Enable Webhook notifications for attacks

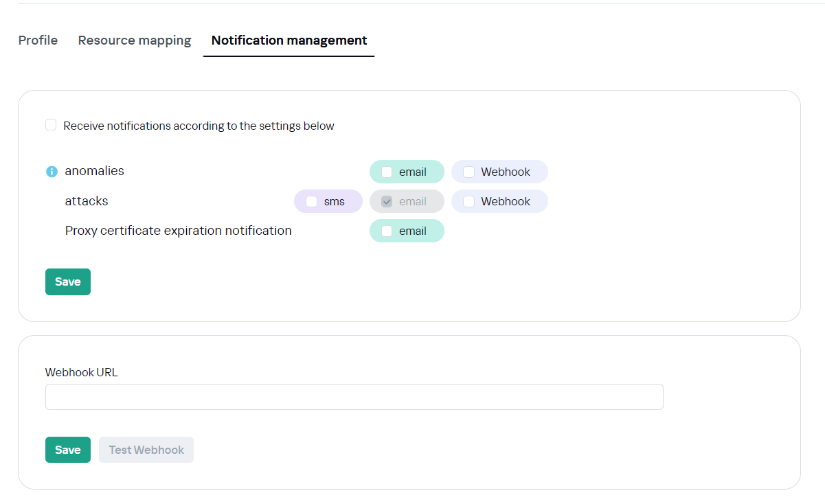[x=468, y=202]
